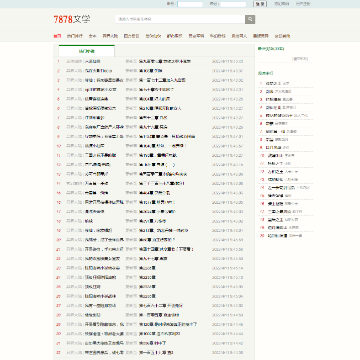Open the novel title in row 1
Viewport: 360px width, 360px height.
[93, 61]
